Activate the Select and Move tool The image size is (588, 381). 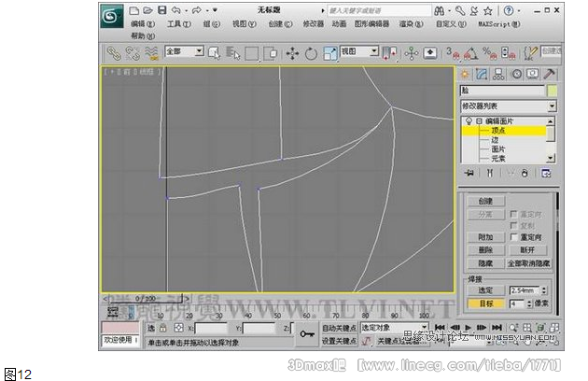(x=292, y=53)
